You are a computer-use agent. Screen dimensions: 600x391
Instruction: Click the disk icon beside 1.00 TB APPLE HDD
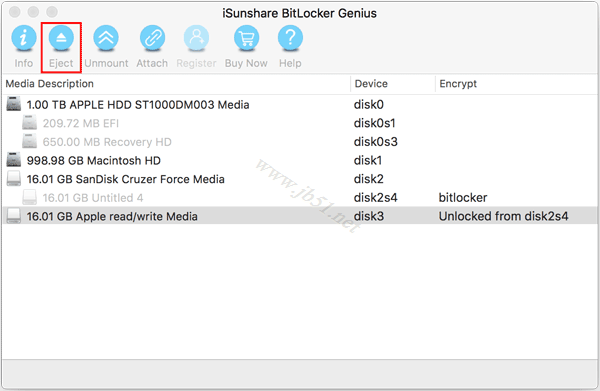[x=14, y=104]
